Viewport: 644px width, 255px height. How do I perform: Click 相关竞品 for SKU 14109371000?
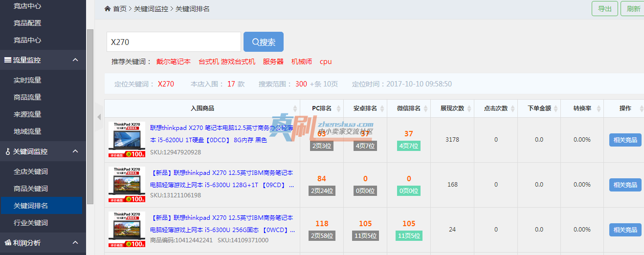coord(625,230)
